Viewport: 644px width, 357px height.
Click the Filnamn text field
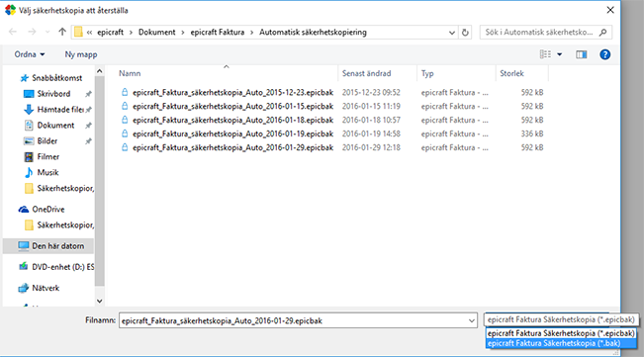293,320
